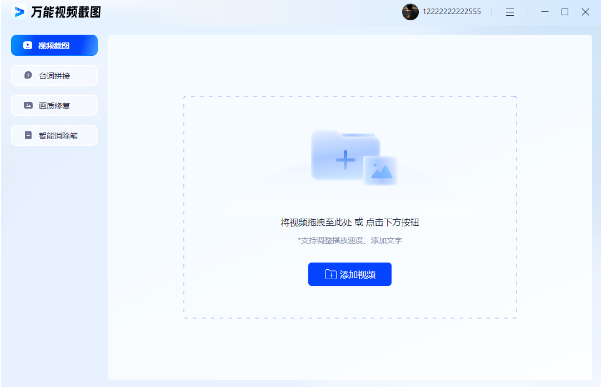
Task: Maximize the application window
Action: click(x=565, y=12)
